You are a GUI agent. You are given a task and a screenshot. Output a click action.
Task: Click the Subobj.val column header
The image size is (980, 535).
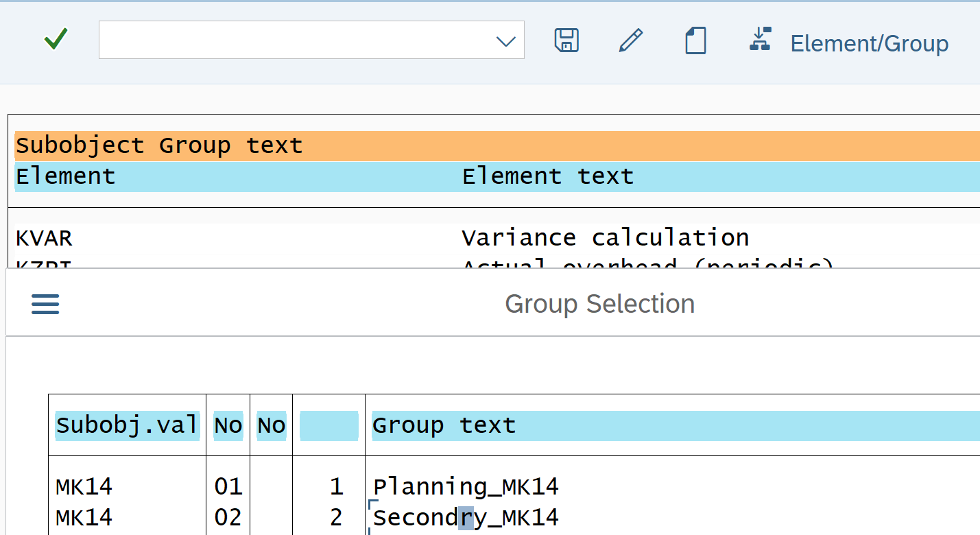tap(127, 425)
